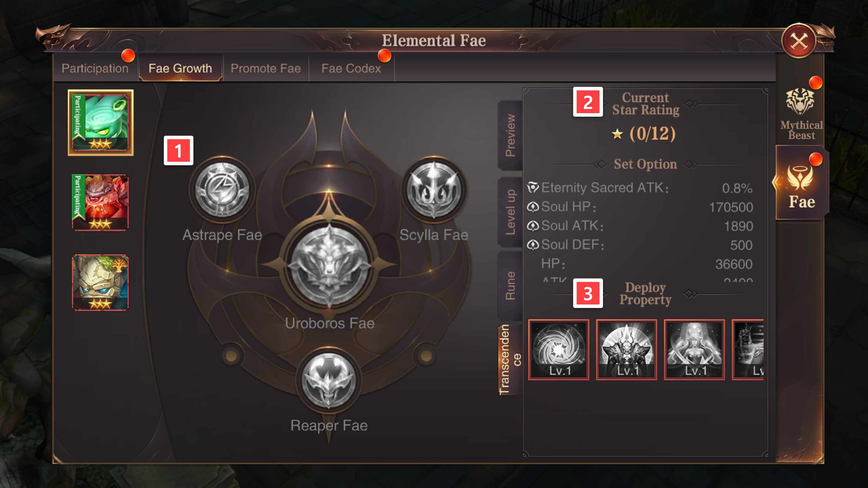Select the Reaper Fae medallion
This screenshot has height=488, width=868.
328,380
